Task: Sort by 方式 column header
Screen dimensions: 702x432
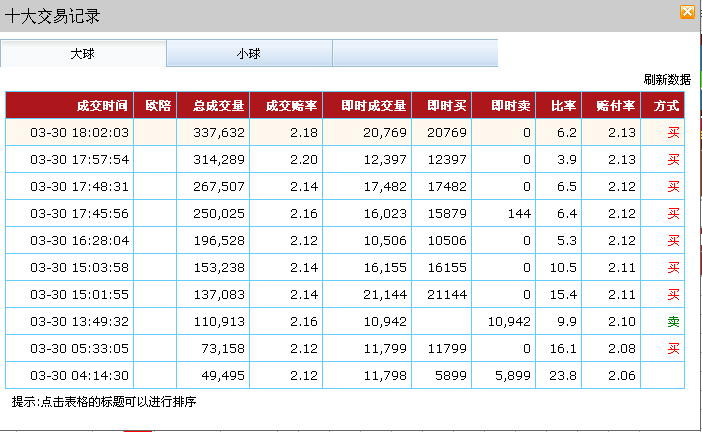Action: pos(666,105)
